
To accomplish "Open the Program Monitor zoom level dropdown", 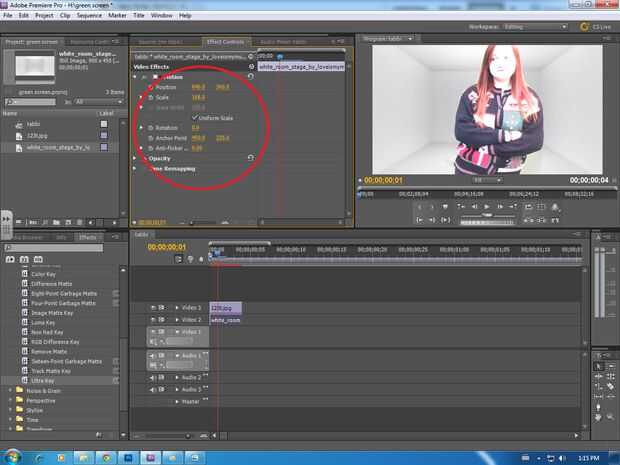I will point(487,180).
